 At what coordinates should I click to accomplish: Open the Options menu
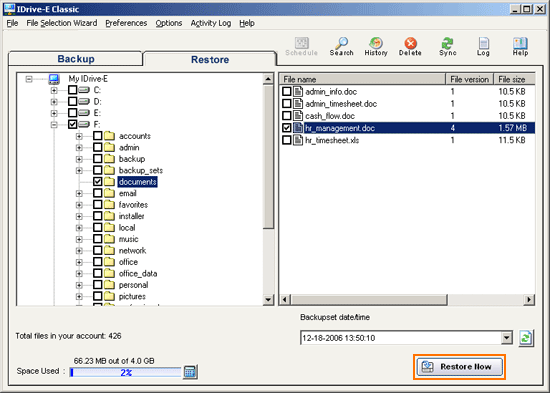169,23
